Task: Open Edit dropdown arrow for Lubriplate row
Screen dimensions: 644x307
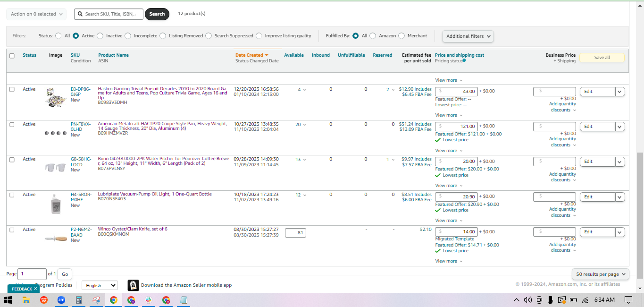Action: [x=620, y=197]
